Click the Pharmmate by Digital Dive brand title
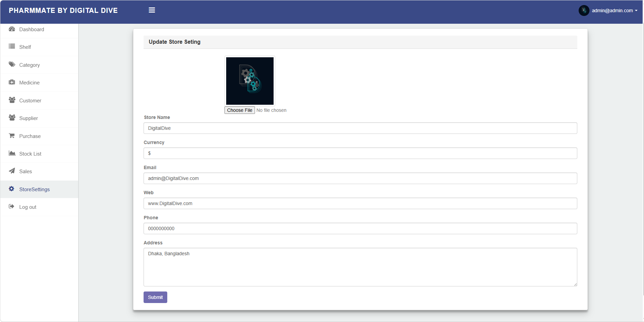 click(x=63, y=11)
